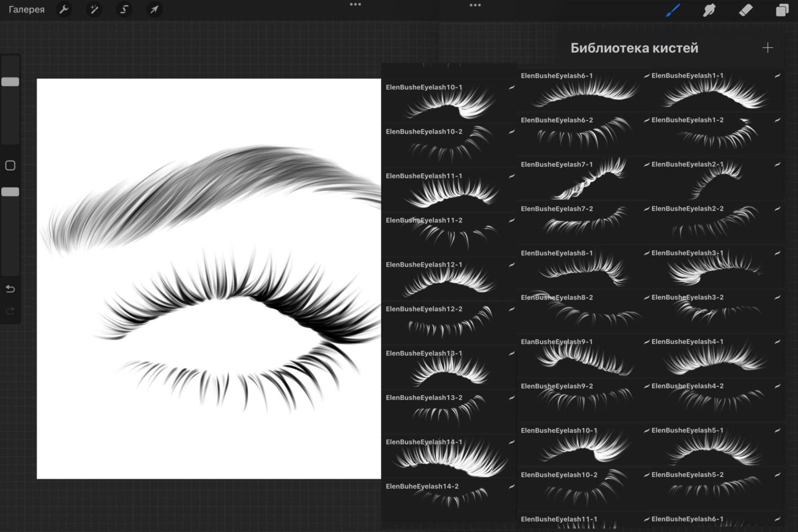Return to the Галерея screen

point(26,9)
